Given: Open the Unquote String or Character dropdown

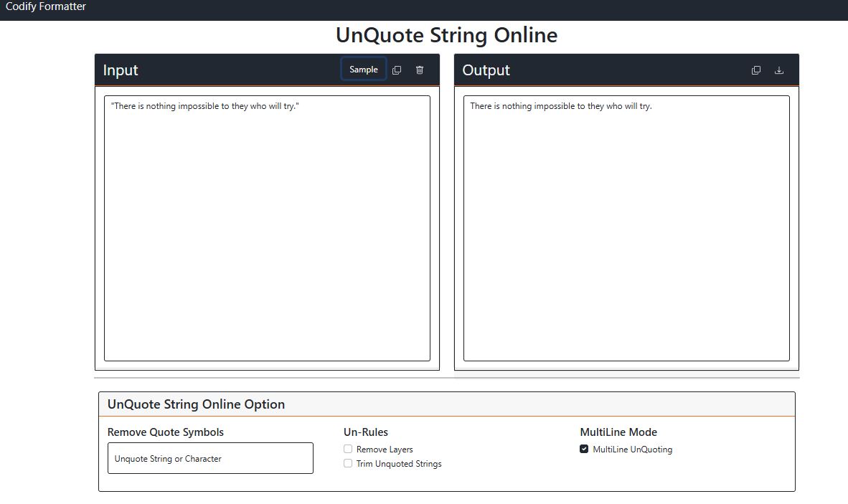Looking at the screenshot, I should (x=210, y=458).
